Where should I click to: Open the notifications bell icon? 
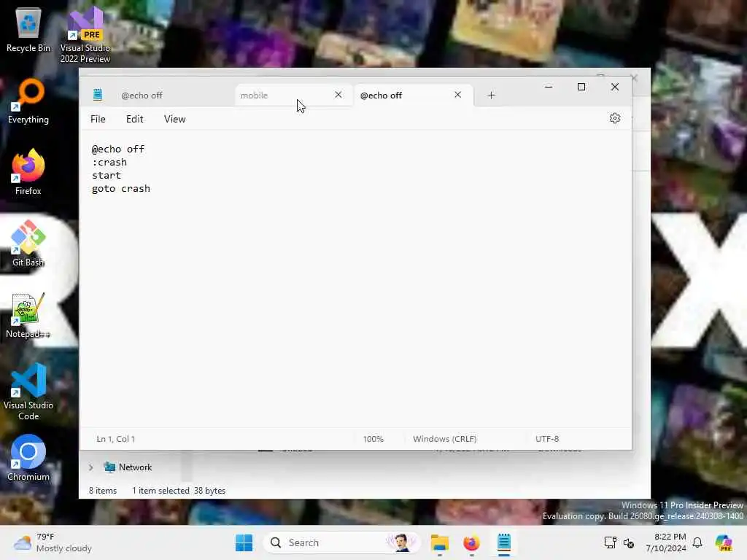[x=697, y=542]
